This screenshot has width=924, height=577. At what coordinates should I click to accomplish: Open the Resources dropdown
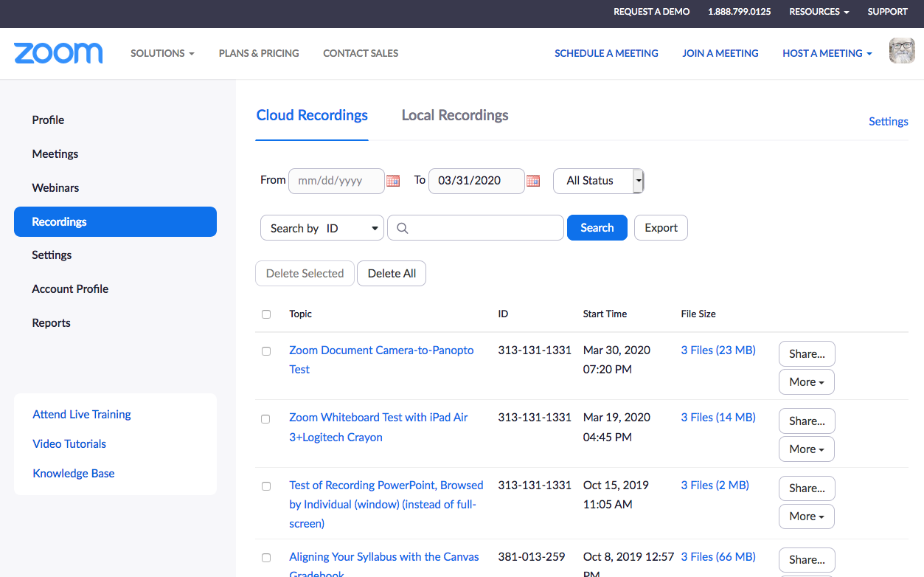pos(819,12)
